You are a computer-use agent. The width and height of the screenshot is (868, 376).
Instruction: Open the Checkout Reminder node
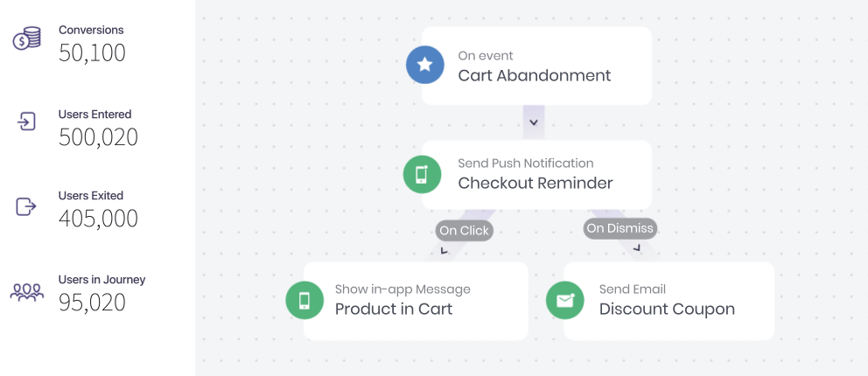point(536,175)
